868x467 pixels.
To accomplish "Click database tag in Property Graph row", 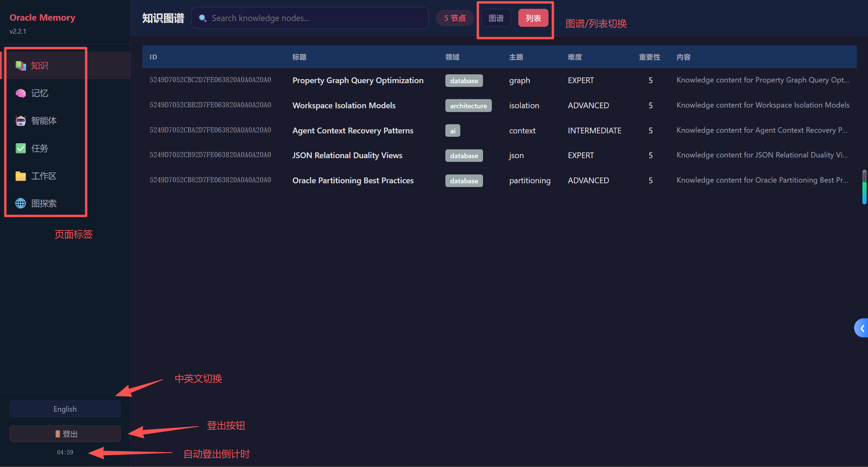I will click(464, 80).
